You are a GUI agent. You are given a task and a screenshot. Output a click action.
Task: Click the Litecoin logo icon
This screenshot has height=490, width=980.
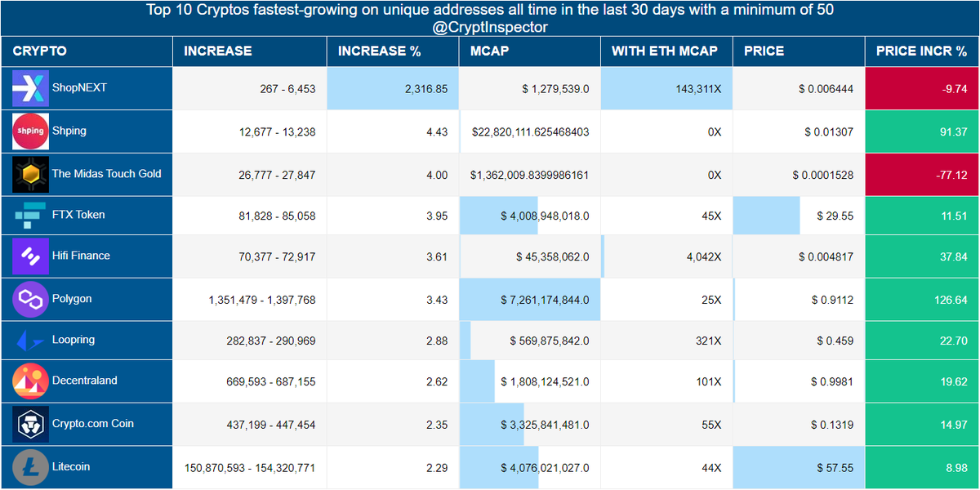click(31, 467)
